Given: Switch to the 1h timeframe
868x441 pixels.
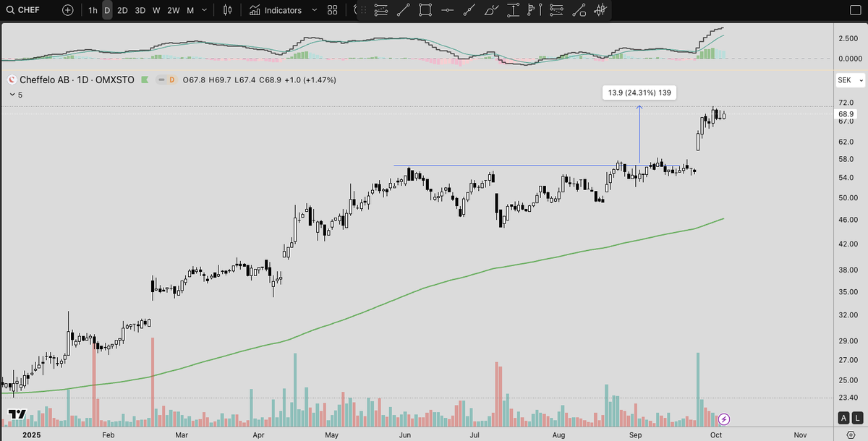Looking at the screenshot, I should pyautogui.click(x=92, y=10).
